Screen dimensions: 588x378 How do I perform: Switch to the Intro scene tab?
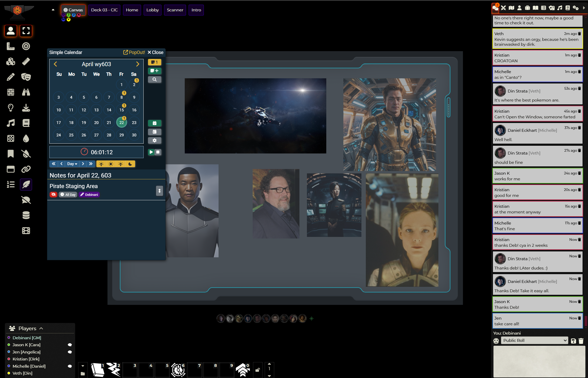click(196, 10)
